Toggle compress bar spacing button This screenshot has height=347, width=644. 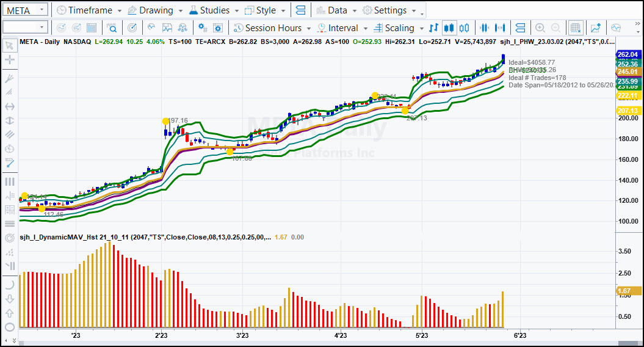(x=485, y=28)
